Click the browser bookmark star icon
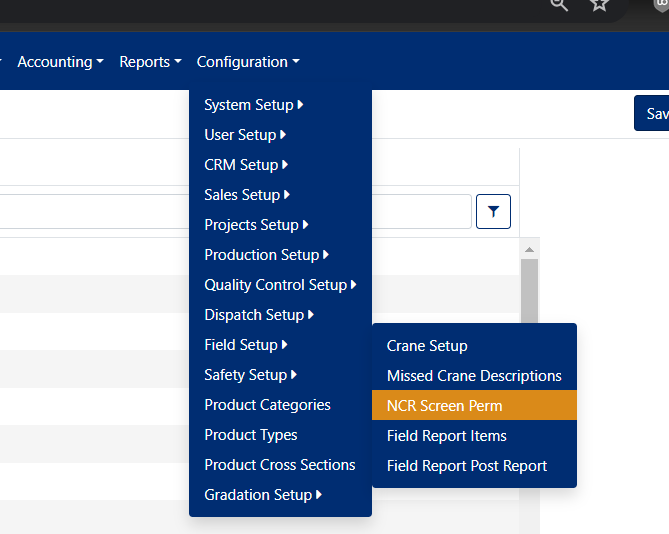 599,5
